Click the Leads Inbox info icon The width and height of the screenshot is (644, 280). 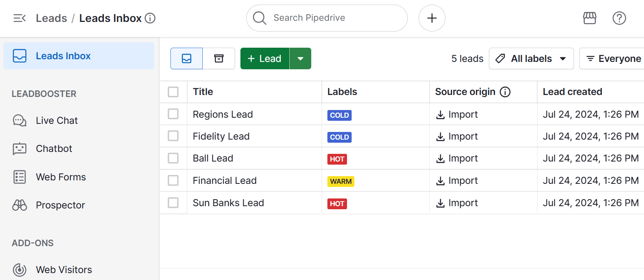(x=150, y=18)
